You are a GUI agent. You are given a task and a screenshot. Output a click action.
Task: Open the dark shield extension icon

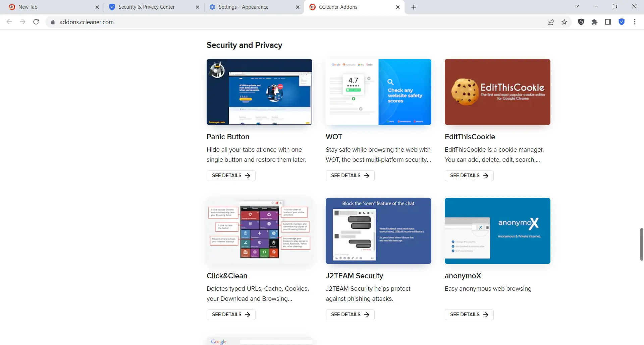point(581,22)
